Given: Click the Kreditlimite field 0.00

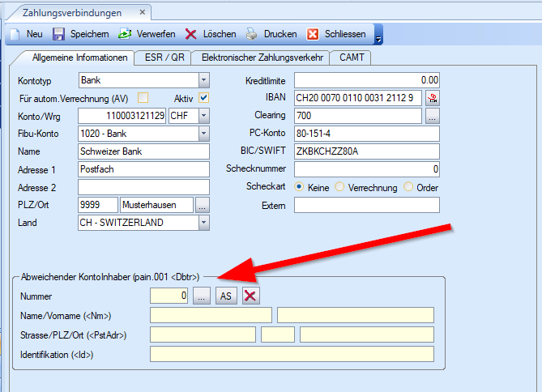Looking at the screenshot, I should [367, 80].
